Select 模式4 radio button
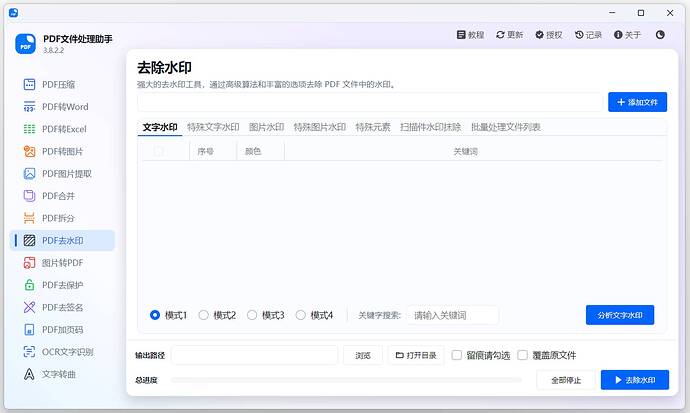 (x=301, y=315)
